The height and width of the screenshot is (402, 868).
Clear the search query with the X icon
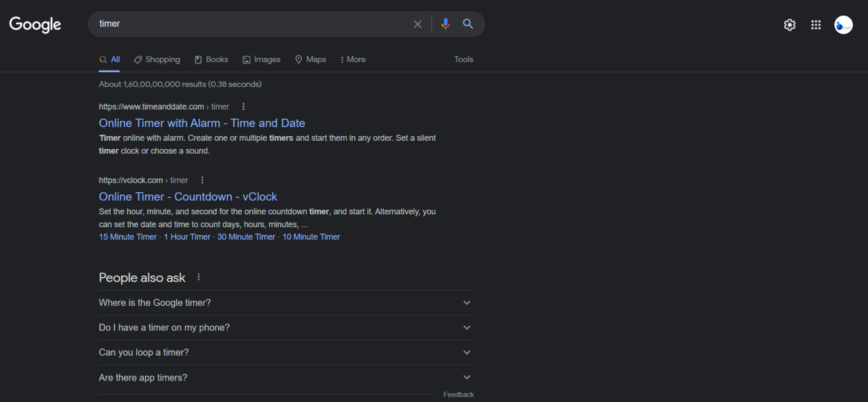pyautogui.click(x=418, y=24)
